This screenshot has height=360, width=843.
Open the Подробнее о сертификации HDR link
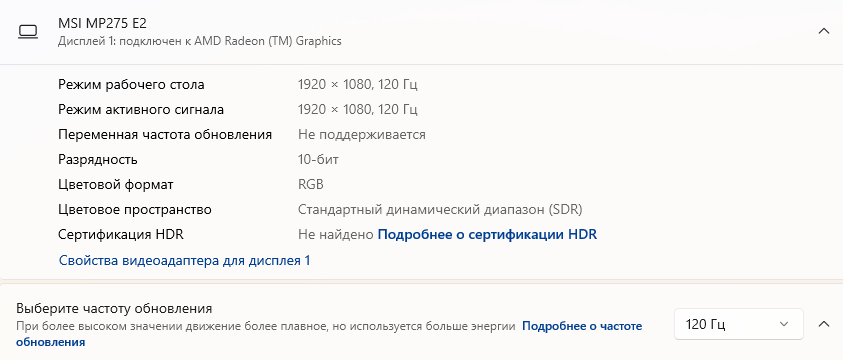[487, 235]
